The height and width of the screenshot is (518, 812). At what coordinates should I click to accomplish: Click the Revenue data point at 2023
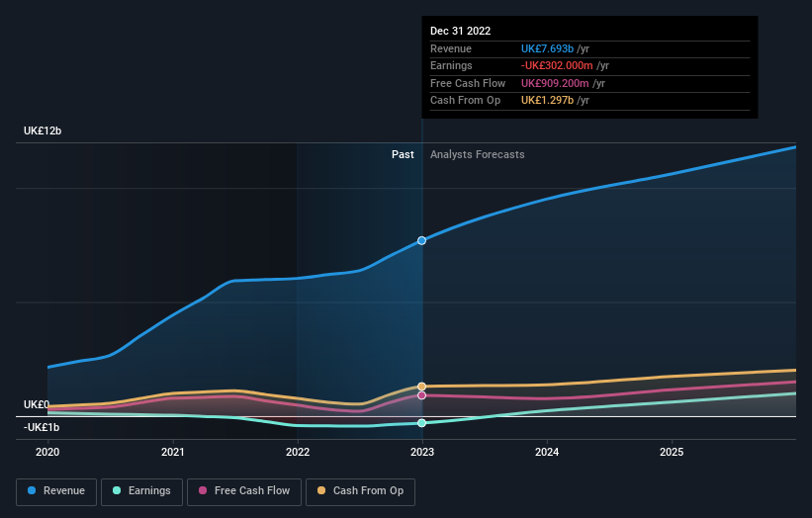(422, 240)
